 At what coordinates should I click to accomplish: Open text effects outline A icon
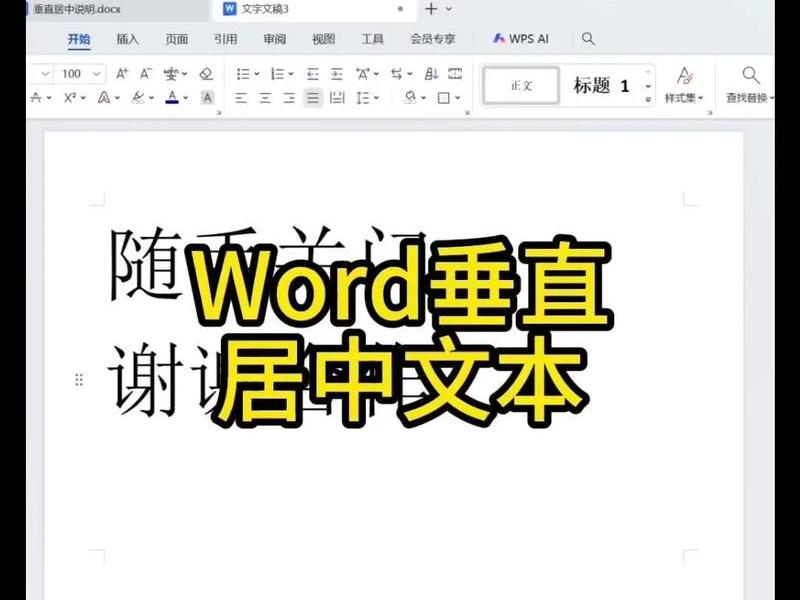coord(104,97)
